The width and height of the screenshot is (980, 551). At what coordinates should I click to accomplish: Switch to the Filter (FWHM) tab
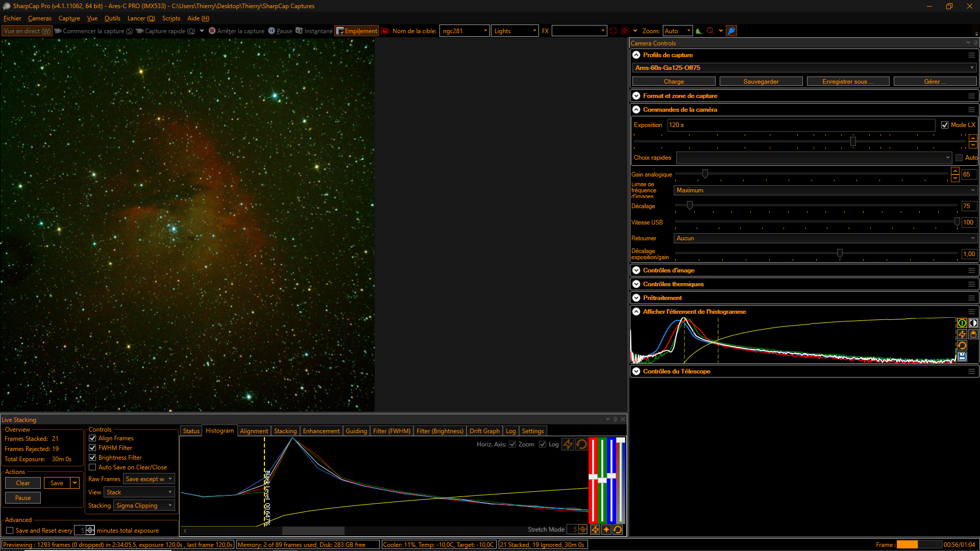(391, 431)
